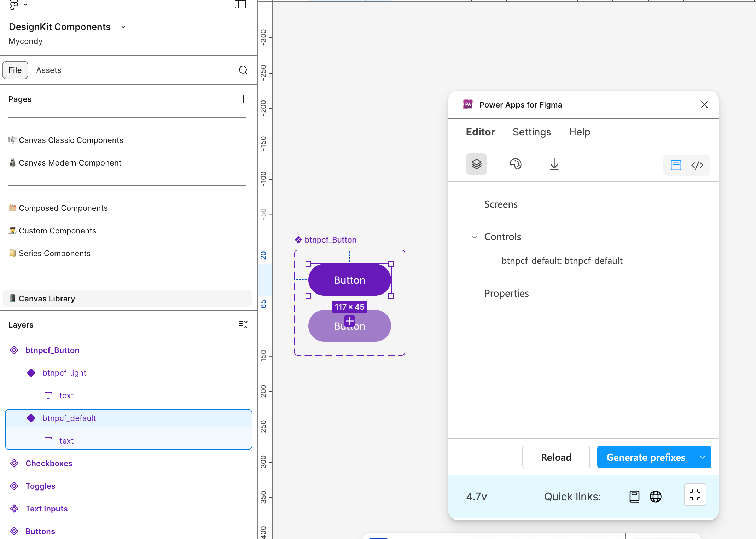Image resolution: width=756 pixels, height=539 pixels.
Task: Collapse all layers icon
Action: point(243,325)
